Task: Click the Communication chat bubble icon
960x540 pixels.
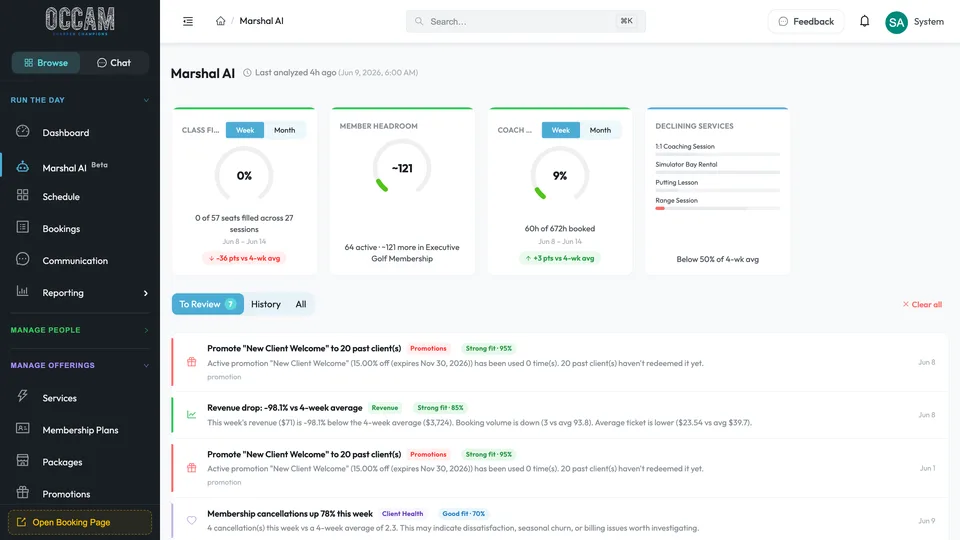Action: point(23,259)
